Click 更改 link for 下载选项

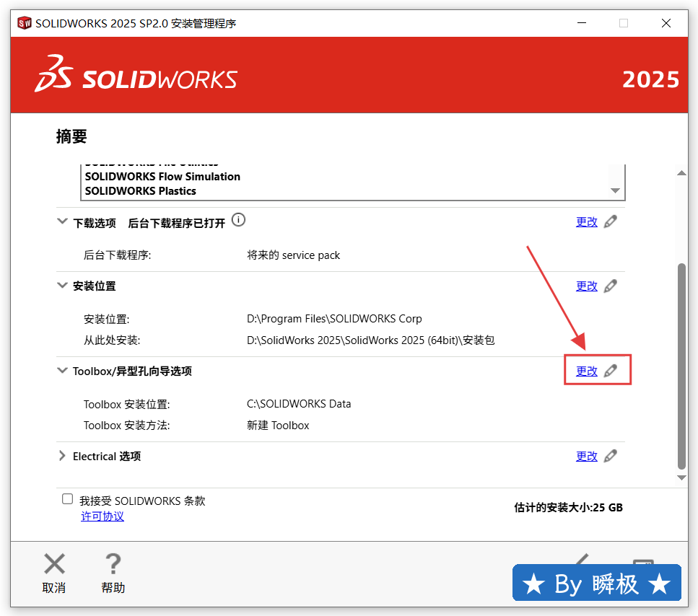tap(586, 222)
